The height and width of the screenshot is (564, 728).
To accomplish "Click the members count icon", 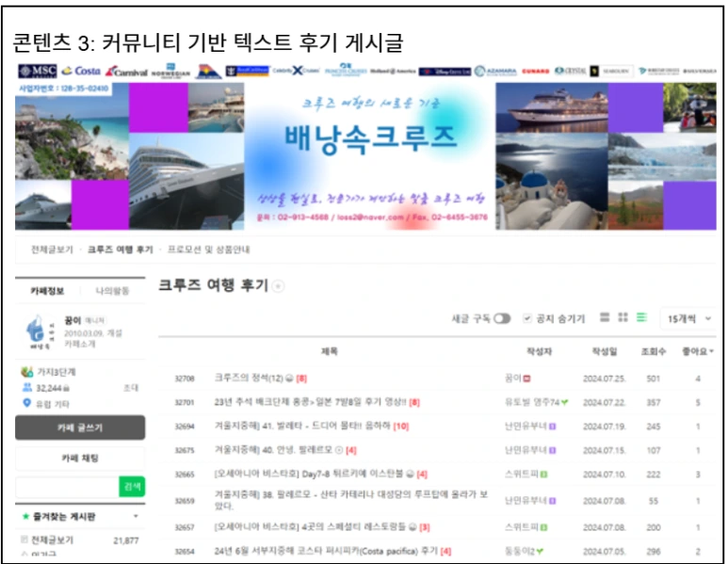I will (27, 388).
